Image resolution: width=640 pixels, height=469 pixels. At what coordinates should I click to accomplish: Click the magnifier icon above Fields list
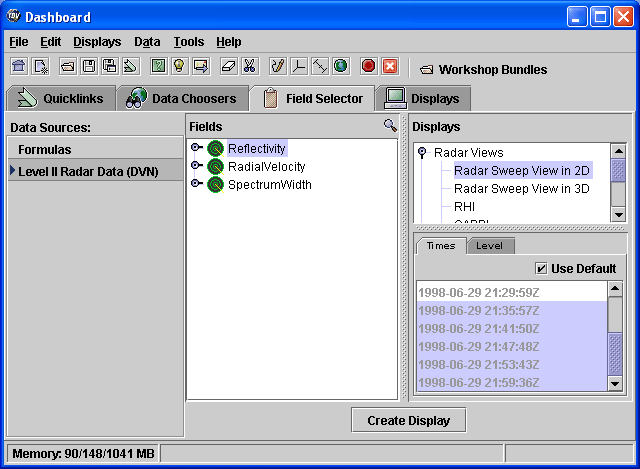tap(390, 126)
